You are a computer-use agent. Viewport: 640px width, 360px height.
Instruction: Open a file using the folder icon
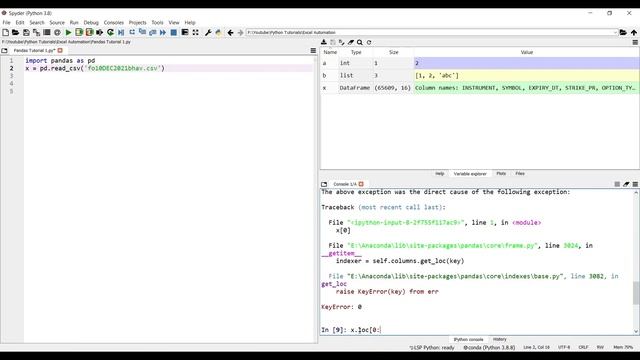16,32
